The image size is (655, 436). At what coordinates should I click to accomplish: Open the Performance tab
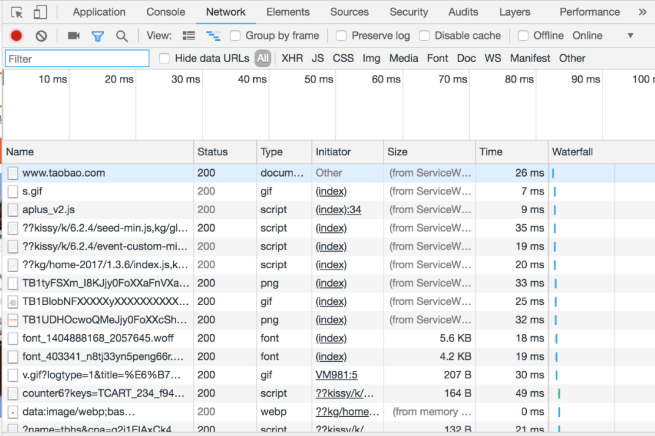[x=589, y=12]
